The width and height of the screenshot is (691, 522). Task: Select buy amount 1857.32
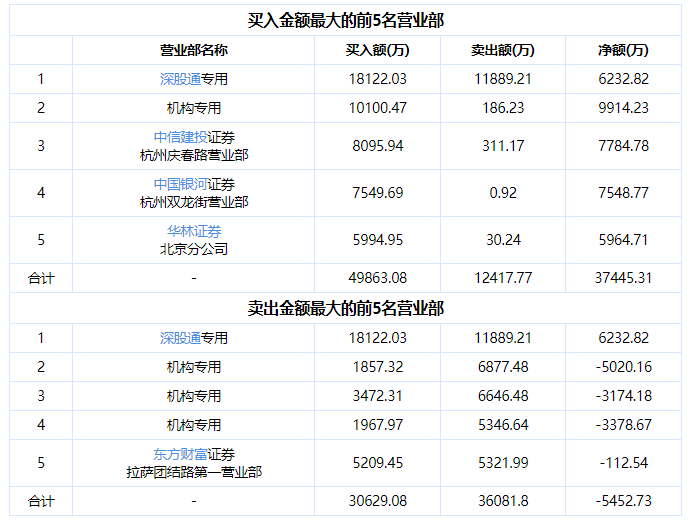[x=378, y=367]
